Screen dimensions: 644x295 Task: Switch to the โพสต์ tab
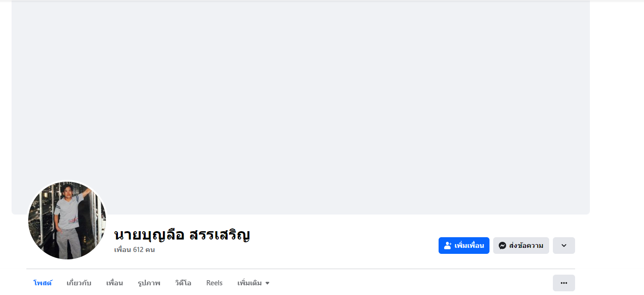(x=43, y=283)
